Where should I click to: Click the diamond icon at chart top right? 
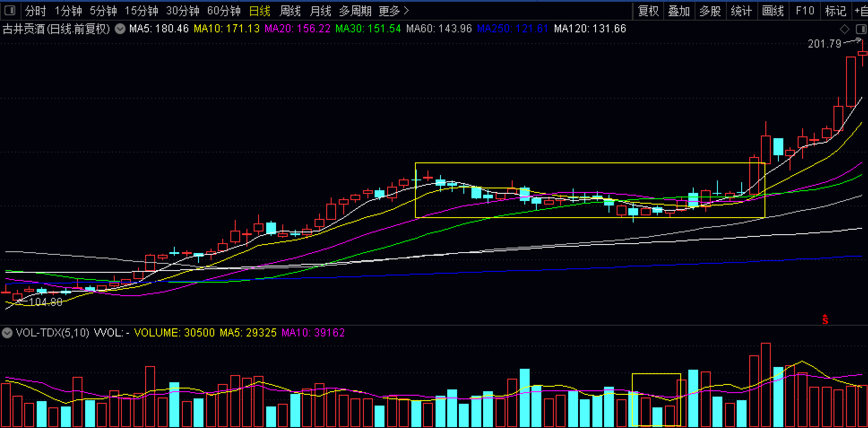pyautogui.click(x=845, y=30)
